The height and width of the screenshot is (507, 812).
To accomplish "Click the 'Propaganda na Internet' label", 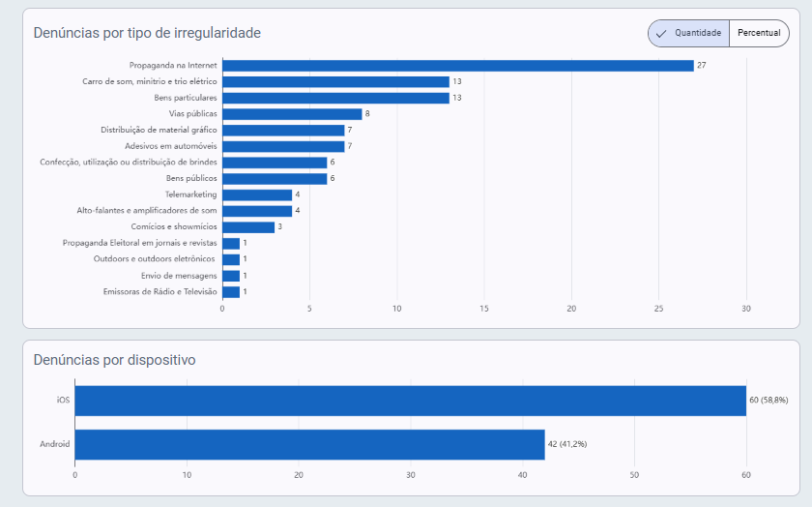I will click(173, 66).
